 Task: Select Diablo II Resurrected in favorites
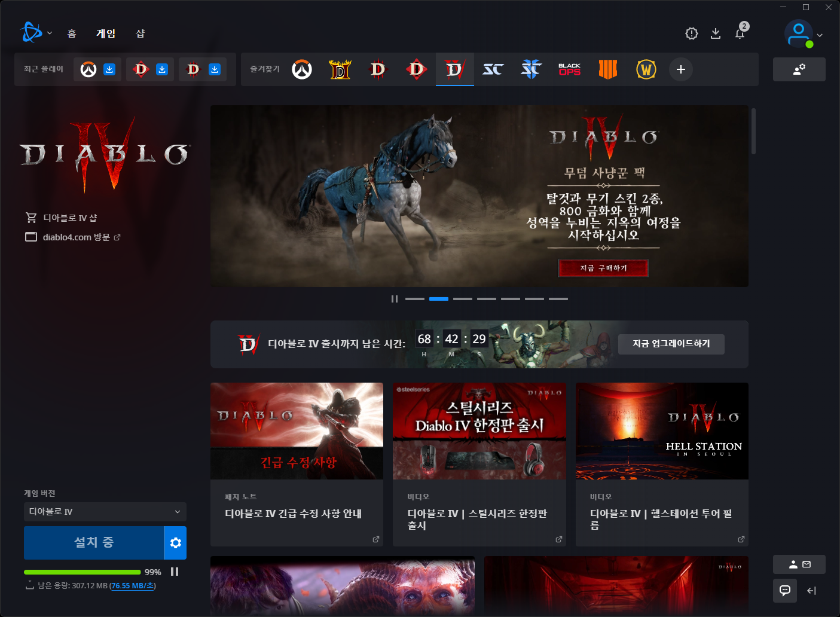pyautogui.click(x=340, y=69)
